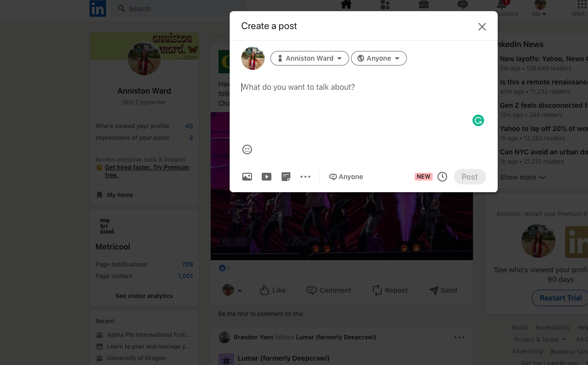Read Yahoo to lay off 20% story
Image resolution: width=588 pixels, height=365 pixels.
click(544, 129)
